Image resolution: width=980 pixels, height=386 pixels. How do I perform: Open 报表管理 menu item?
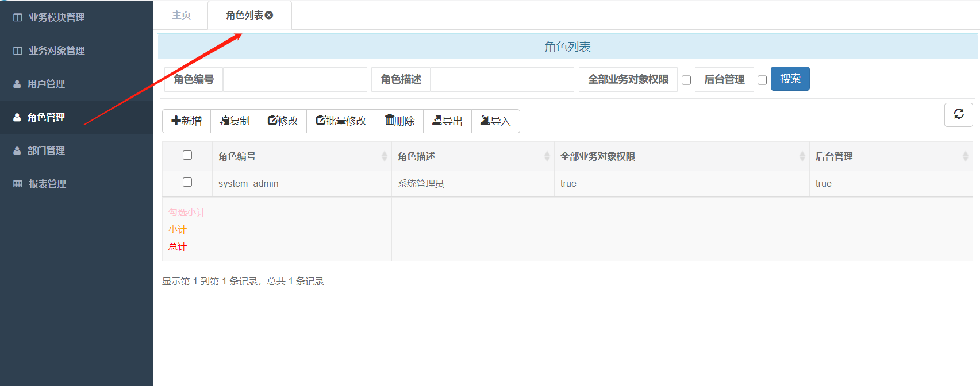point(77,184)
